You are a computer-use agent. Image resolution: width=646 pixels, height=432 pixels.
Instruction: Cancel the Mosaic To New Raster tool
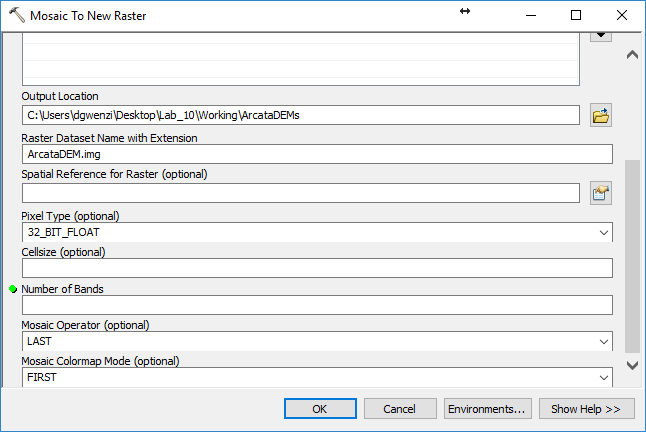[400, 409]
